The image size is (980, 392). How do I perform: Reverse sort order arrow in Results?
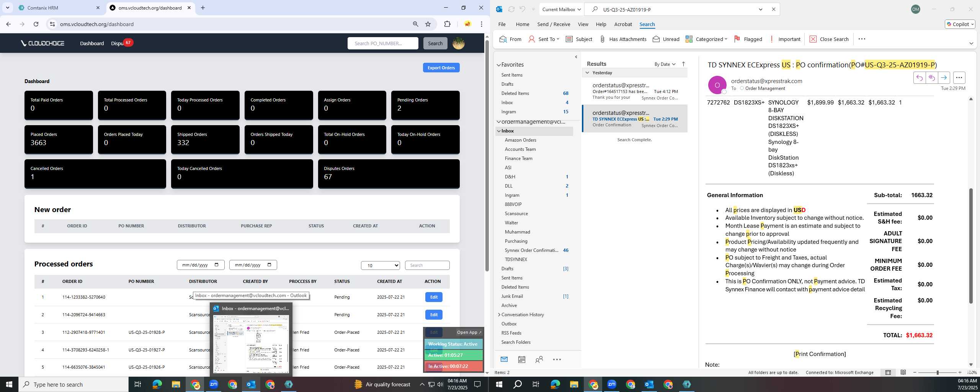(683, 64)
